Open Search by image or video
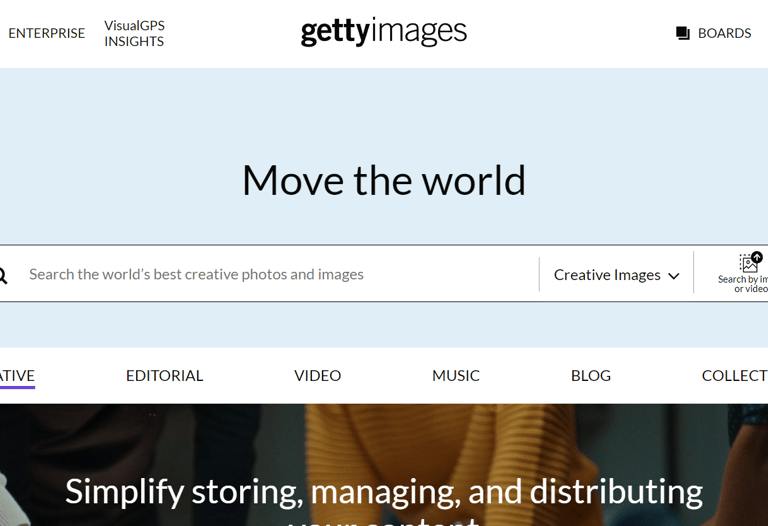 click(x=744, y=273)
